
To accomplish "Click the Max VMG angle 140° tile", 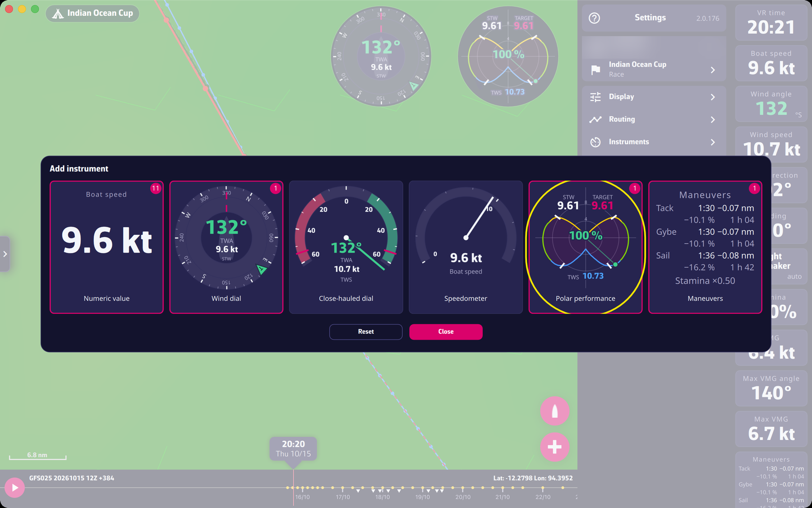I will pyautogui.click(x=771, y=388).
